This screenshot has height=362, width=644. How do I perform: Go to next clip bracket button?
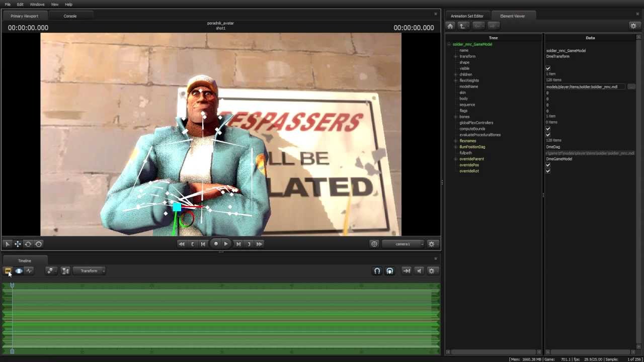point(249,244)
